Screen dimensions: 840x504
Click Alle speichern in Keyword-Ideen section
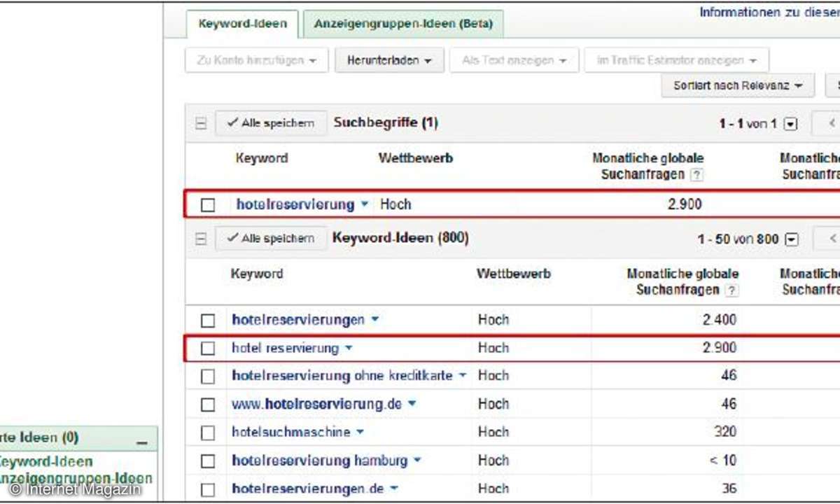pyautogui.click(x=270, y=239)
